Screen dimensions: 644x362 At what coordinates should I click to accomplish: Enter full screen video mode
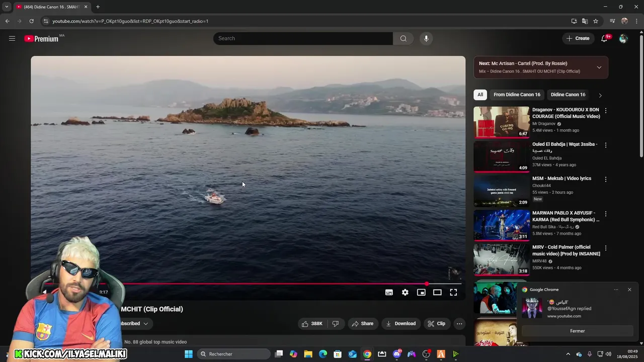coord(453,292)
